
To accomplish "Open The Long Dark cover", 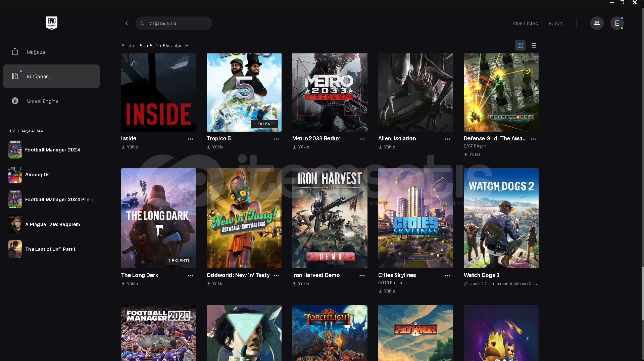I will click(158, 218).
